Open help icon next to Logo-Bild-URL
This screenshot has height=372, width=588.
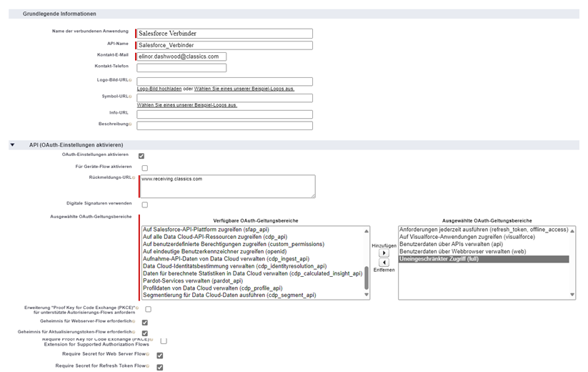tap(130, 80)
